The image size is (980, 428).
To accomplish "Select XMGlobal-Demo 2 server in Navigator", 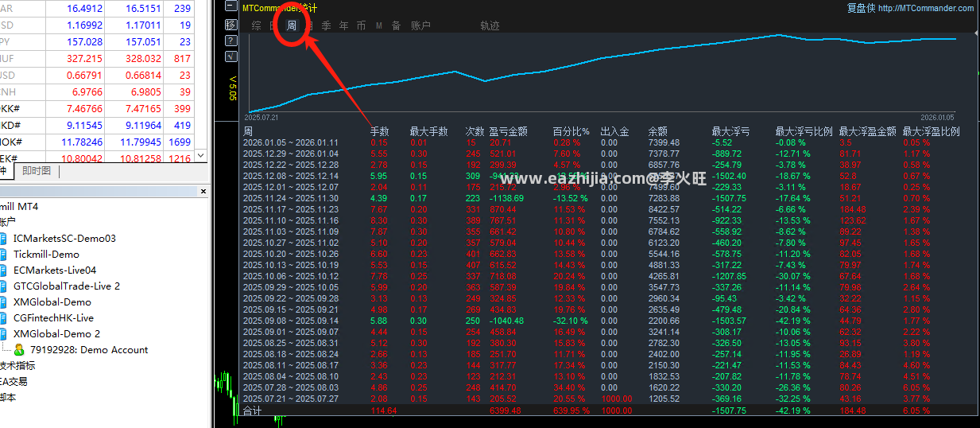I will [56, 333].
